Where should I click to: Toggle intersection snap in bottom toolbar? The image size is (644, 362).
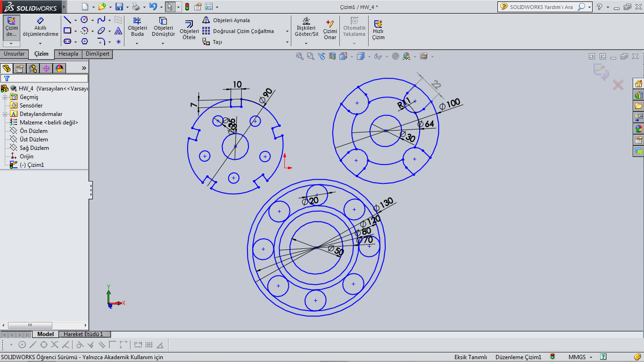point(55,345)
